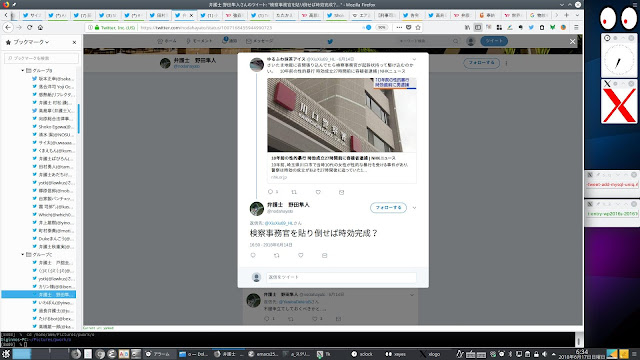
Task: Switch to the Google tab
Action: click(x=538, y=15)
